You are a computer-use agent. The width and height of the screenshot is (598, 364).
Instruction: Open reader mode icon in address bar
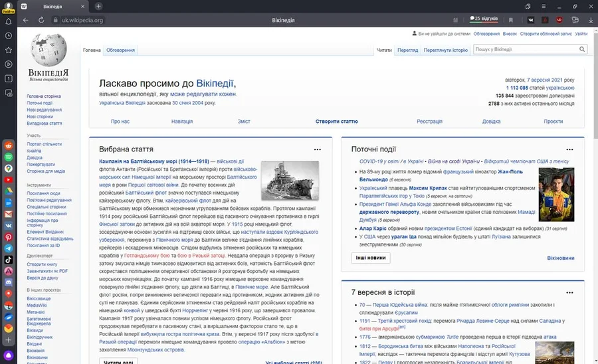click(455, 20)
